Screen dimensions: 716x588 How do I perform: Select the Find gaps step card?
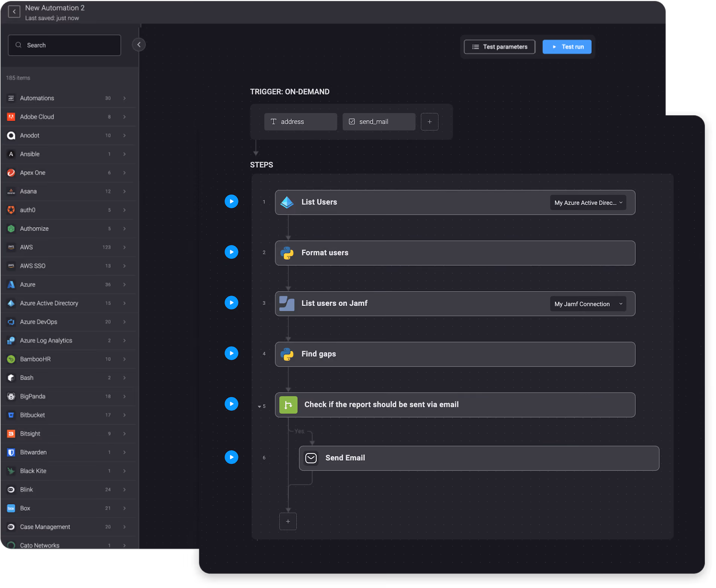(x=455, y=354)
